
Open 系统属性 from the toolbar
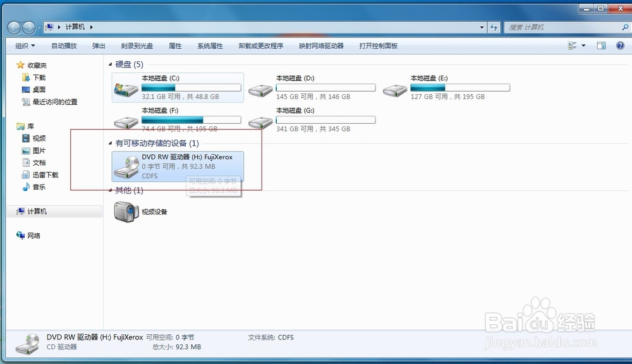[x=210, y=45]
